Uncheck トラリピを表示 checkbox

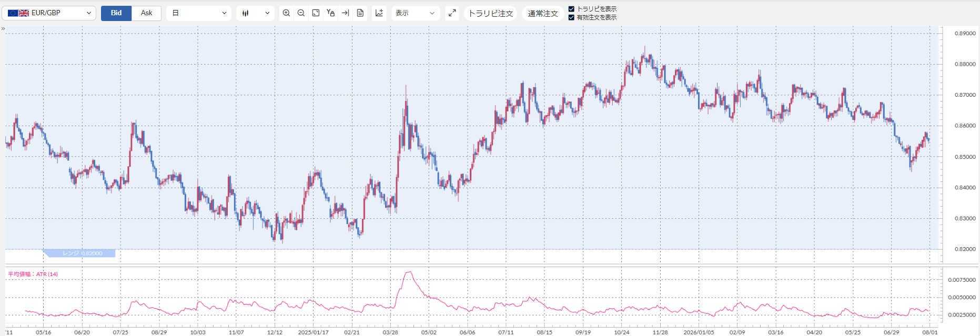pyautogui.click(x=571, y=9)
